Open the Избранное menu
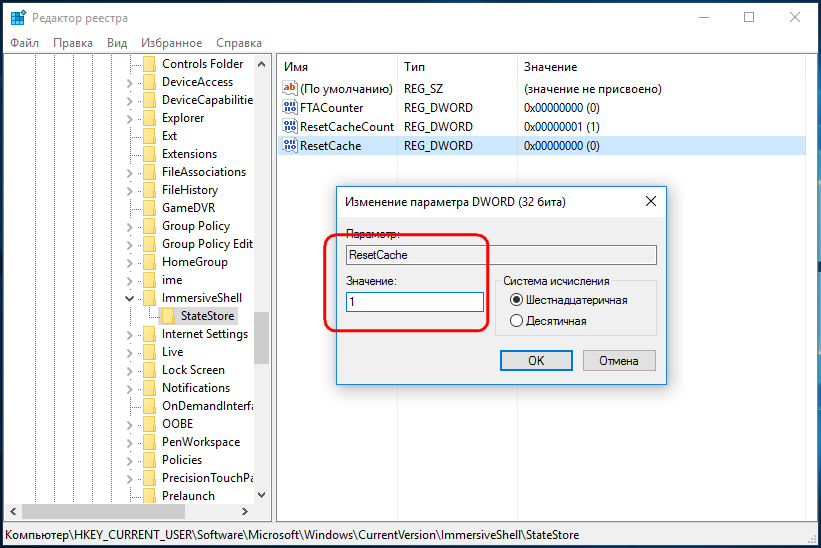This screenshot has height=548, width=821. pyautogui.click(x=171, y=43)
